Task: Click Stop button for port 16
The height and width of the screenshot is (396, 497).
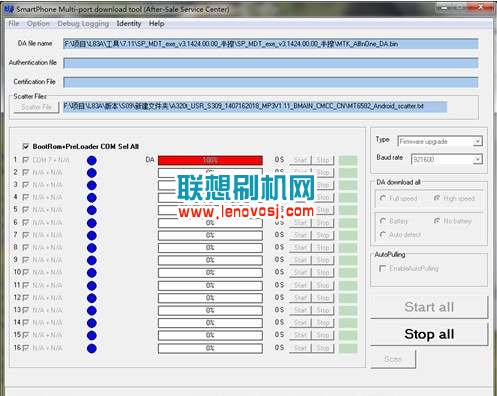Action: (323, 348)
